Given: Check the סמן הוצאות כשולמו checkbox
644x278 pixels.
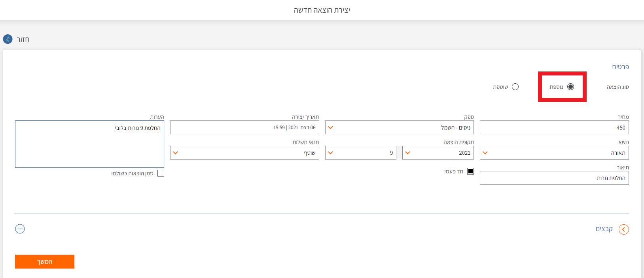Looking at the screenshot, I should coord(161,173).
